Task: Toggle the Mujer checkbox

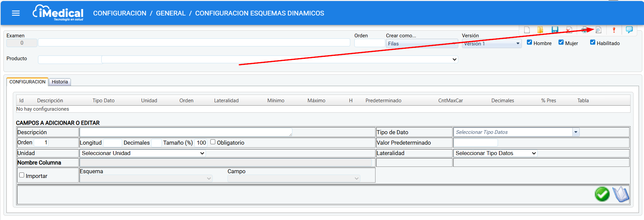Action: [561, 42]
